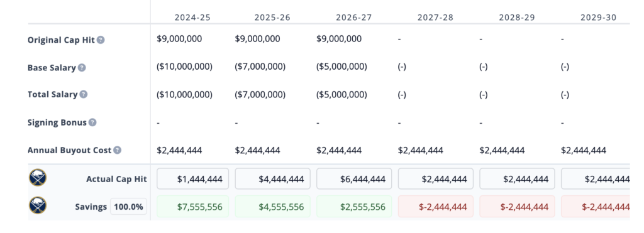The image size is (644, 233).
Task: Click help icon beside Base Salary
Action: click(82, 68)
